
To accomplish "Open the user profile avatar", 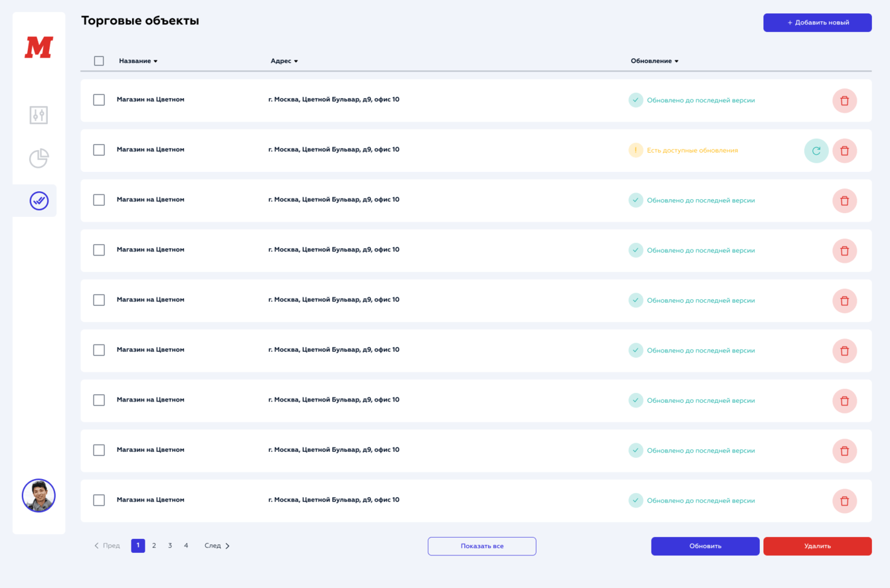I will (39, 496).
